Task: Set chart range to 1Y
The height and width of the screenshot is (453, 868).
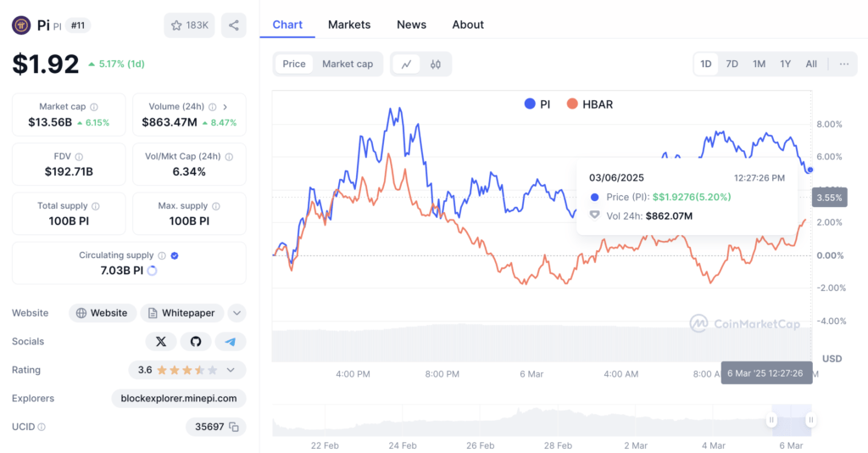Action: point(786,64)
